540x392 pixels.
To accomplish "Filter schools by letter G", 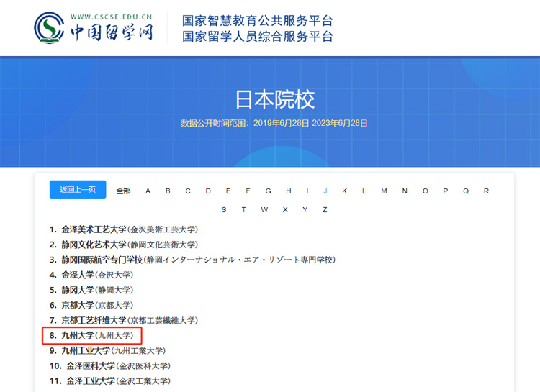I will tap(268, 191).
